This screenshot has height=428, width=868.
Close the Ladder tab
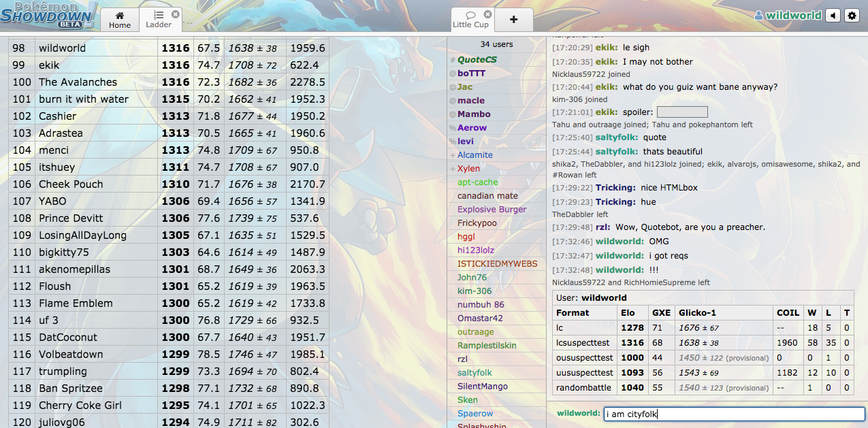176,14
